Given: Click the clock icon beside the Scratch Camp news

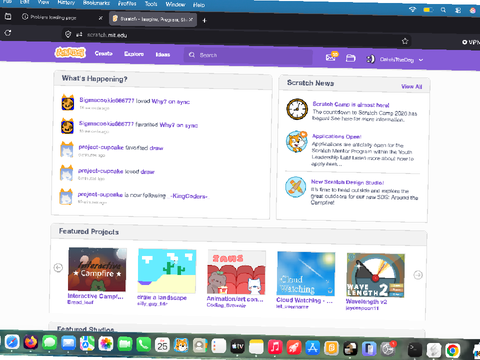Looking at the screenshot, I should pos(297,109).
